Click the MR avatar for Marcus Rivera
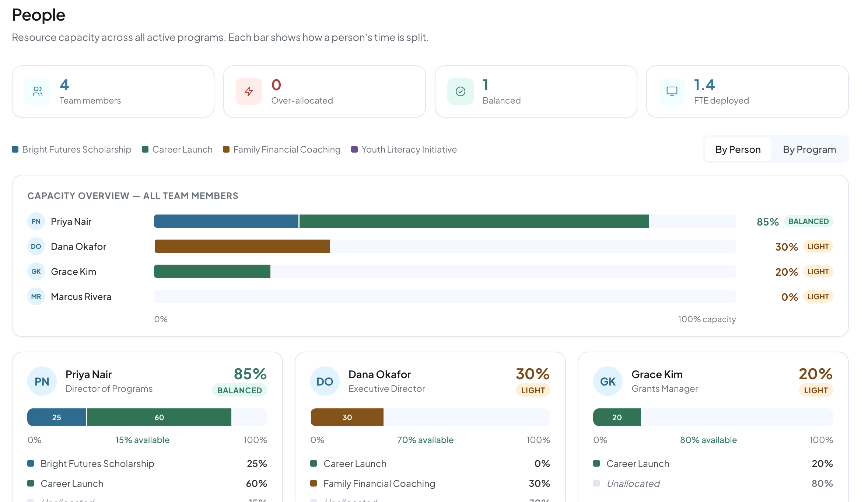Viewport: 868px width, 502px height. (x=36, y=296)
